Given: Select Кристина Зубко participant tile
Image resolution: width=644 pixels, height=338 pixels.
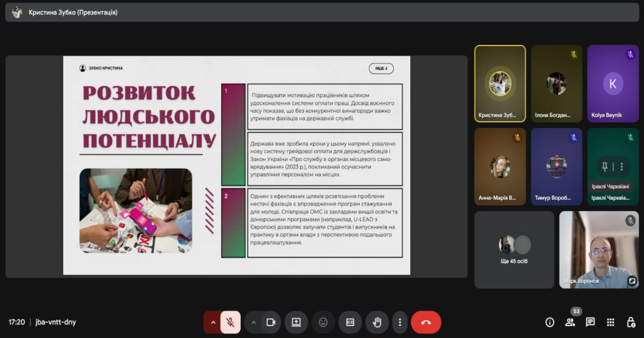Looking at the screenshot, I should coord(500,84).
